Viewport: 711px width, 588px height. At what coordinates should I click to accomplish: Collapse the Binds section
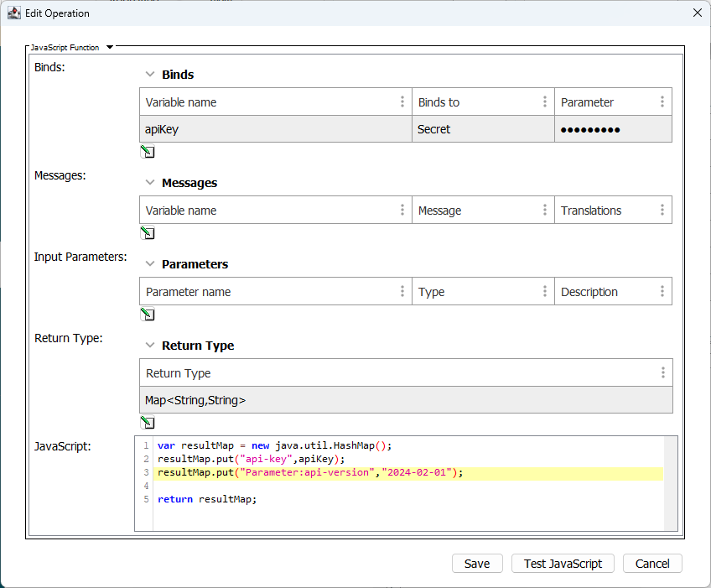[x=150, y=75]
